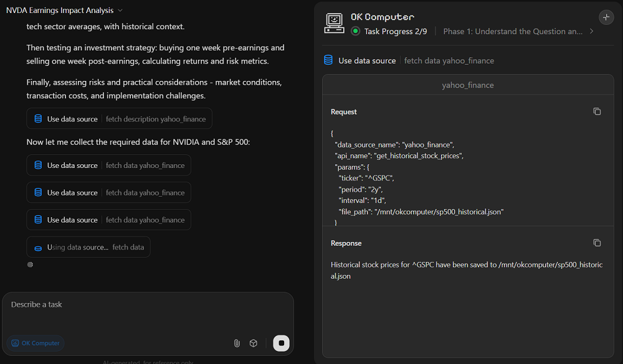Expand the fetch description yahoo_finance step
This screenshot has height=364, width=623.
119,119
